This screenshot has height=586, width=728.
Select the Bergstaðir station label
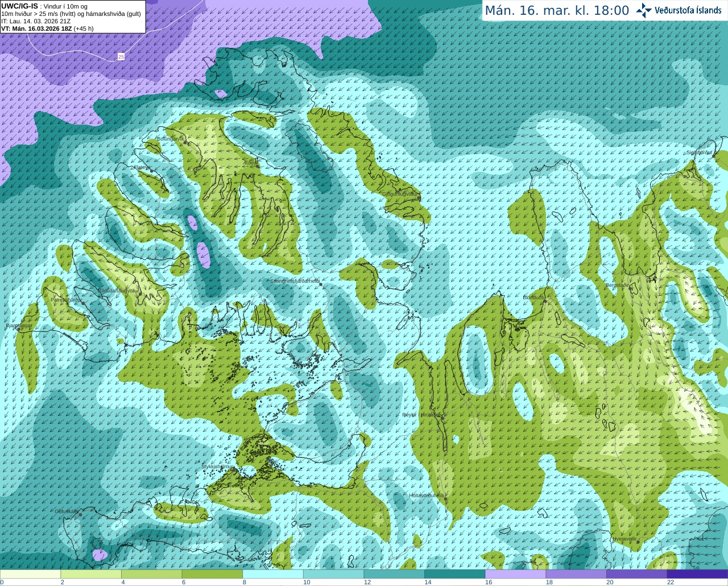click(617, 284)
